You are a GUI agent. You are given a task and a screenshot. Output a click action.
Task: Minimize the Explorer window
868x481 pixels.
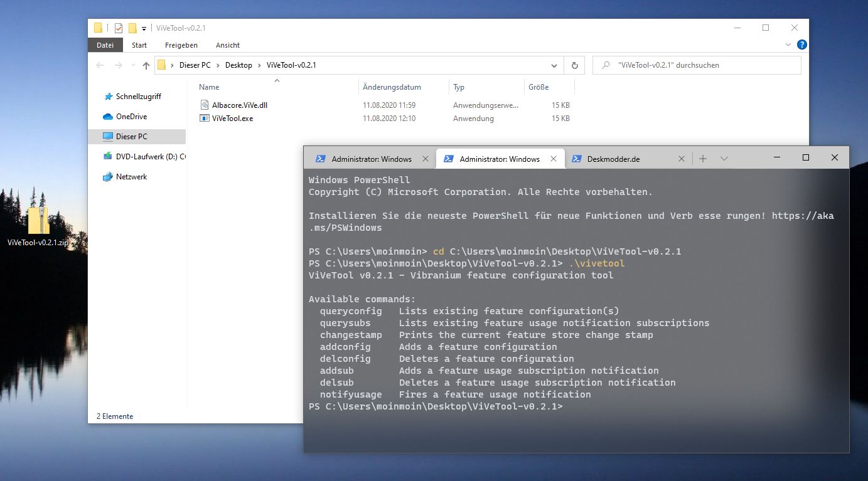[x=736, y=28]
